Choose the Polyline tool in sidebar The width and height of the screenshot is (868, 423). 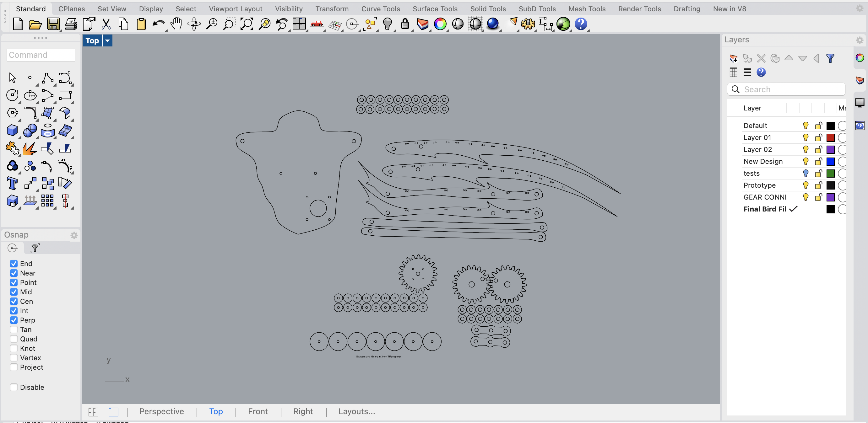pos(47,78)
